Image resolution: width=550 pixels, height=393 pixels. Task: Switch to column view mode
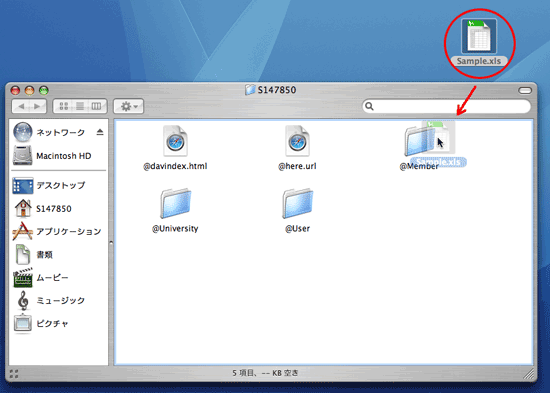(96, 106)
